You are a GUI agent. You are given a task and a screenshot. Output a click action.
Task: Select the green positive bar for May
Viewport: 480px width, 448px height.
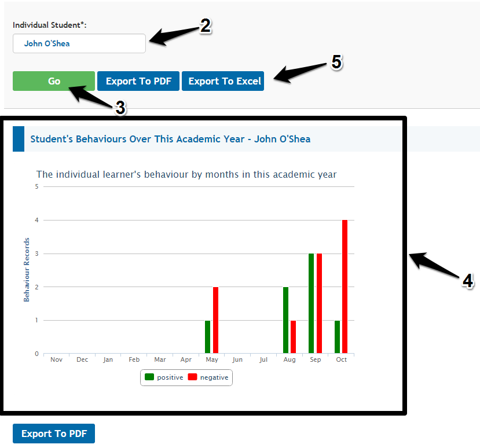click(207, 337)
